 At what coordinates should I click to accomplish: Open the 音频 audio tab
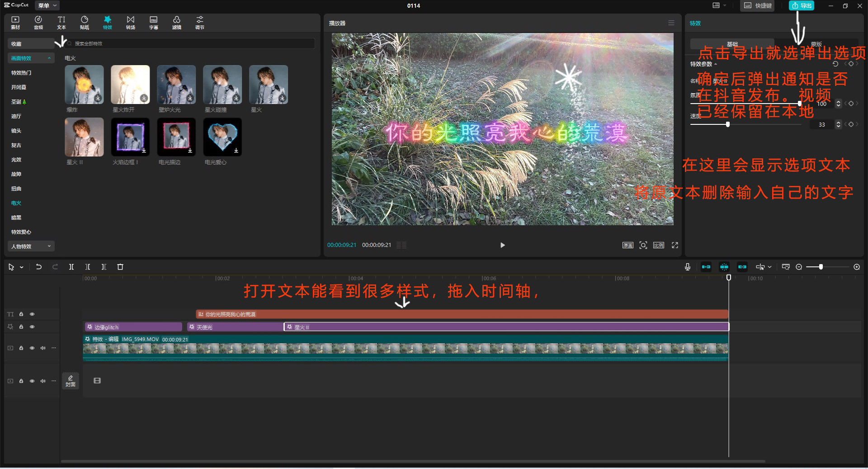38,23
